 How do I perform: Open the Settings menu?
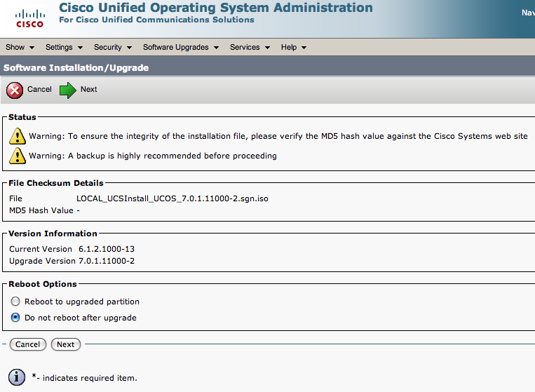tap(64, 47)
